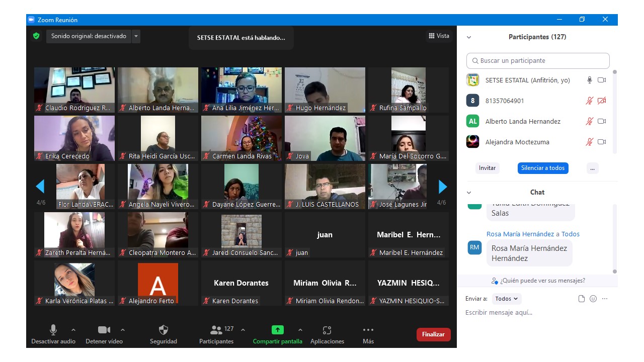
Task: Collapse the Chat panel chevron
Action: click(469, 193)
